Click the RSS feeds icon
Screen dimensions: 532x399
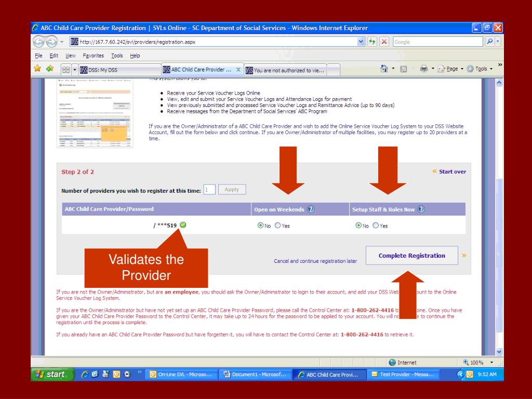(403, 69)
